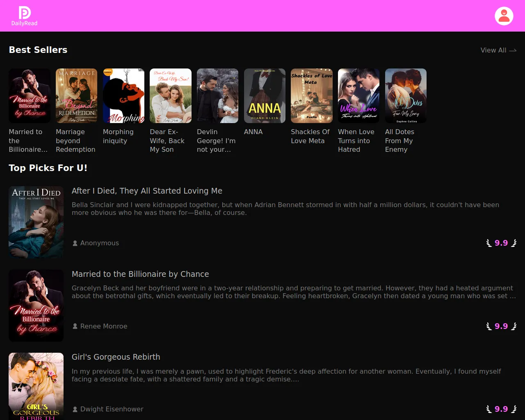Open "Dear Ex-Wife, Back My Son" cover
Viewport: 525px width, 420px height.
[x=170, y=96]
